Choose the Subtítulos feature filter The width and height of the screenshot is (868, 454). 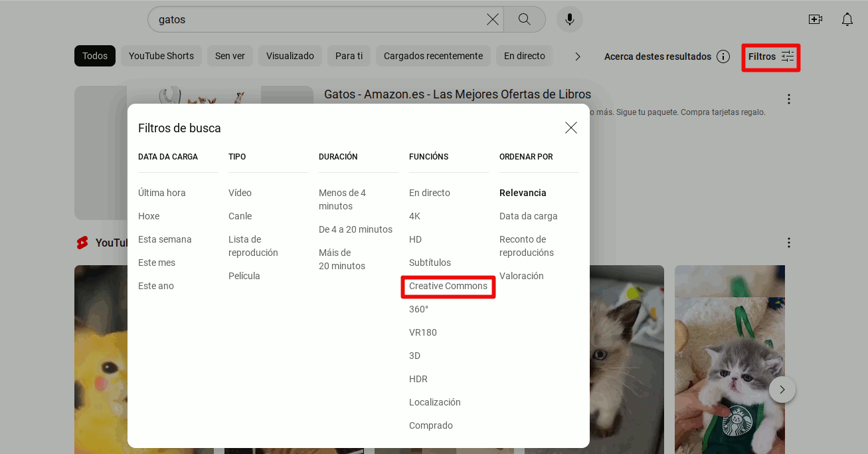point(430,263)
